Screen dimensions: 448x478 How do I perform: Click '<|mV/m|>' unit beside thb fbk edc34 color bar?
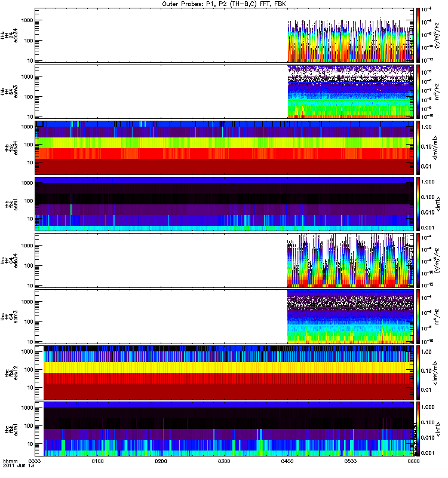[435, 148]
